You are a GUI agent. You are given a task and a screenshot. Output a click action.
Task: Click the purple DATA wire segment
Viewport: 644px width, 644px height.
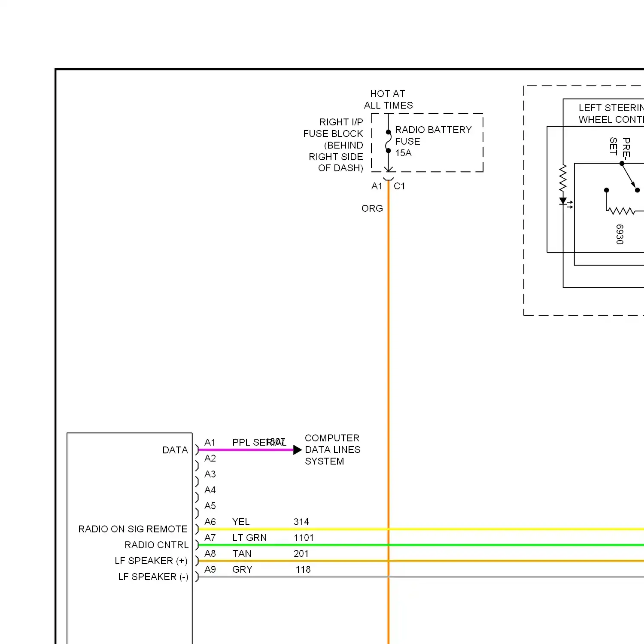point(246,450)
